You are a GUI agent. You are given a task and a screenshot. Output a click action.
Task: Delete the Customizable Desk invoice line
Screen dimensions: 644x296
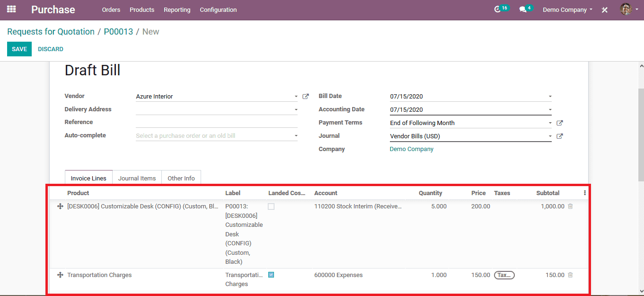click(x=570, y=206)
